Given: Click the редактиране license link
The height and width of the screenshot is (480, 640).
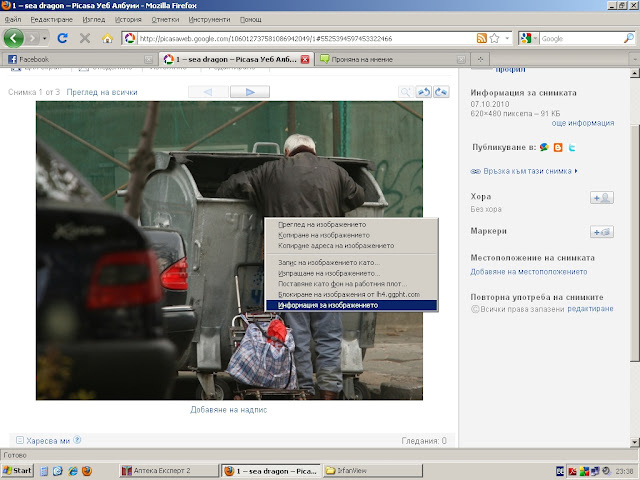Looking at the screenshot, I should 590,309.
